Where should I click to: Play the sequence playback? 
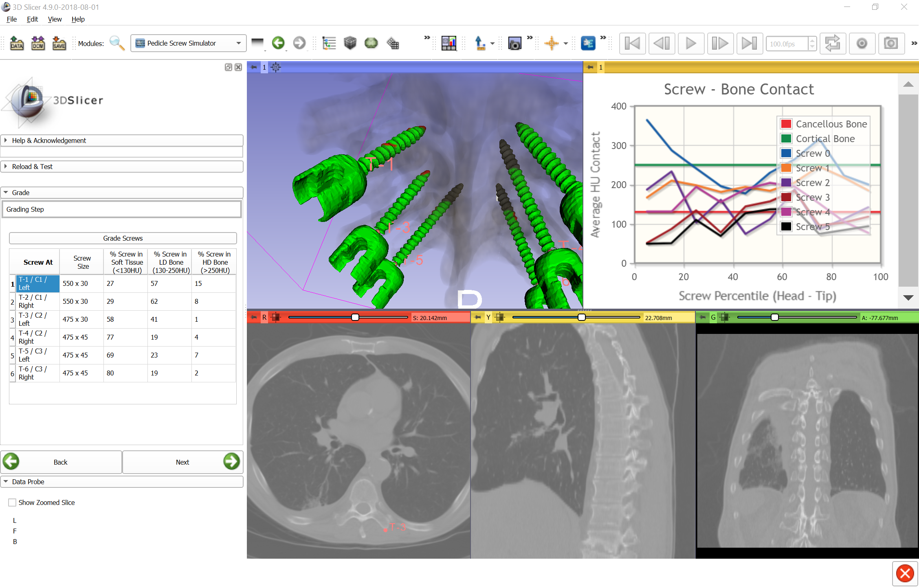pos(690,43)
